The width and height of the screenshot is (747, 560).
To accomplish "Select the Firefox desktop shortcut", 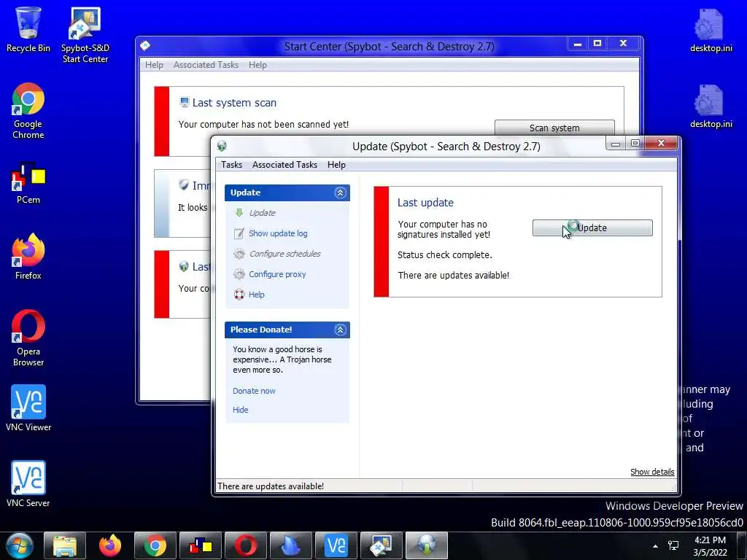I will (x=28, y=257).
